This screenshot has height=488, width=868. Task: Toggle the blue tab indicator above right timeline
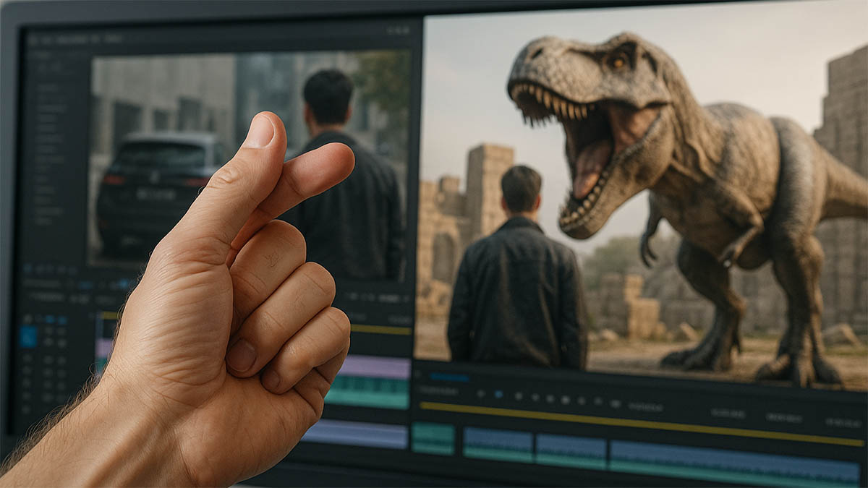(x=449, y=377)
